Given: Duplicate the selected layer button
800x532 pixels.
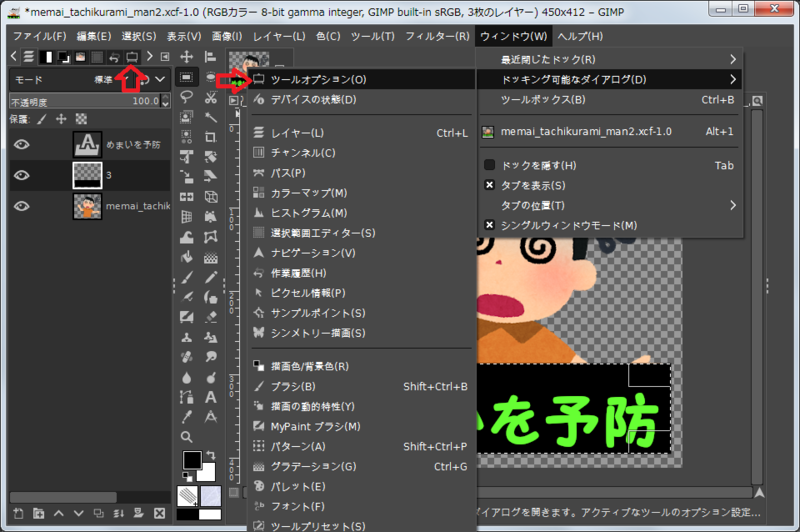Looking at the screenshot, I should 98,513.
